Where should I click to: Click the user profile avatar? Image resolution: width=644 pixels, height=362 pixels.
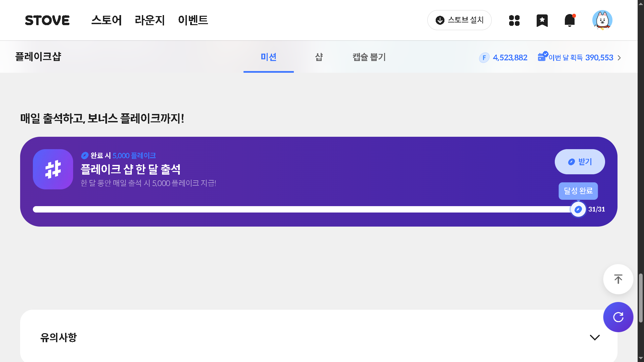602,20
